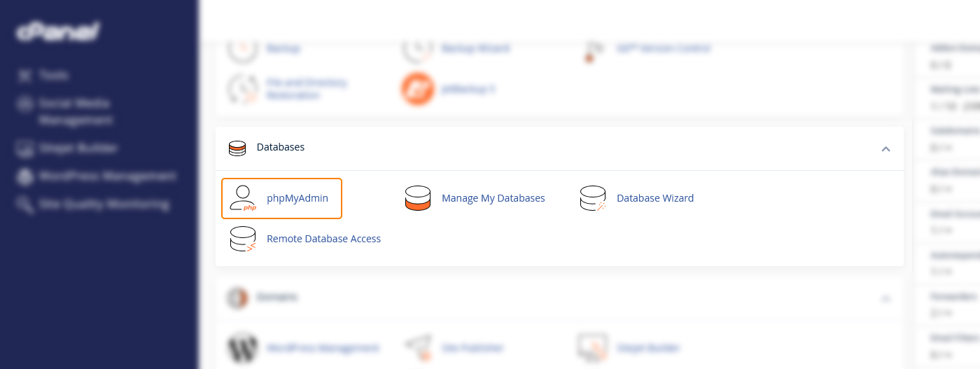Click the Remote Database Access icon

pos(243,239)
